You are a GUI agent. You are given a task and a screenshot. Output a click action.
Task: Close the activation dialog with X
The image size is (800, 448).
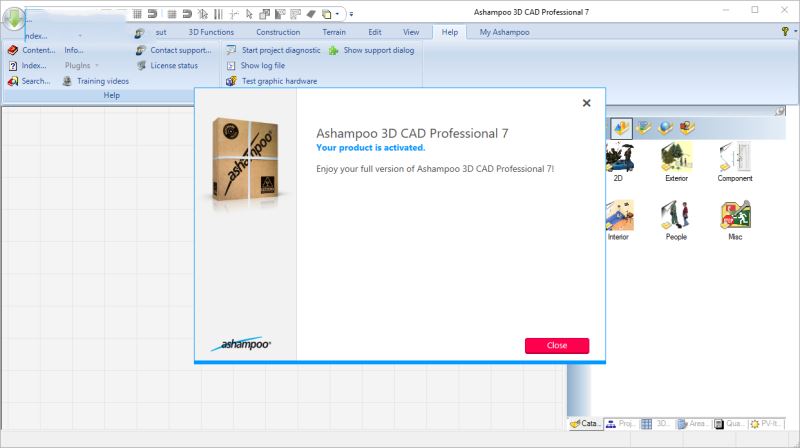coord(587,103)
